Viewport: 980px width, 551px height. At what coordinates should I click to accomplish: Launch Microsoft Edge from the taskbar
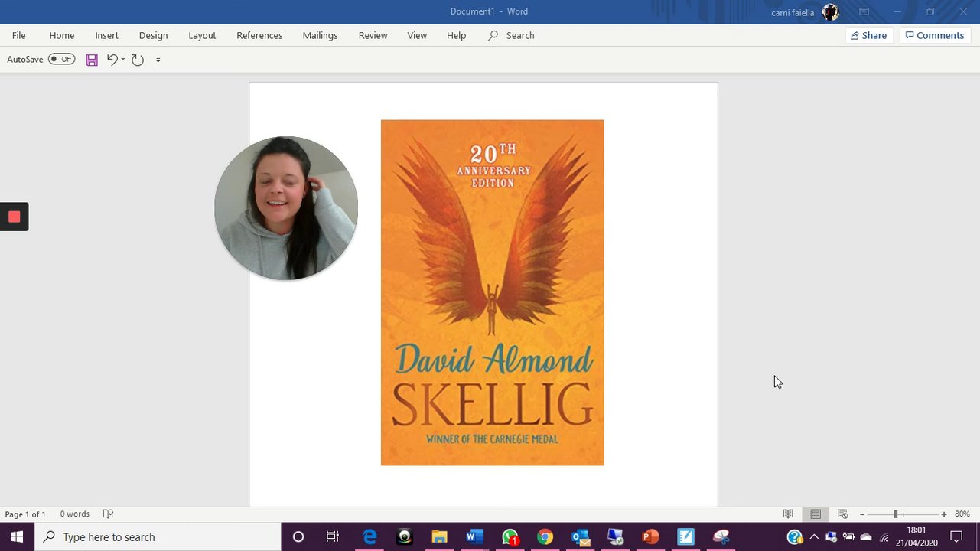click(370, 537)
